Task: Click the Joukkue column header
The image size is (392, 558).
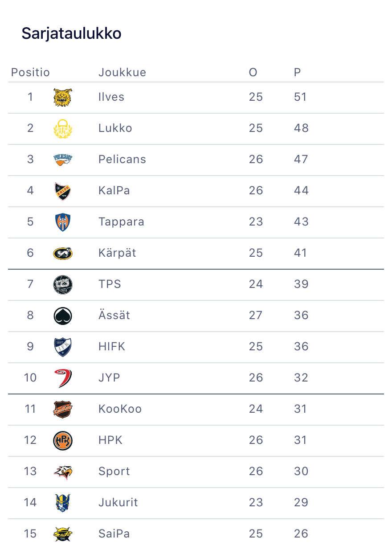Action: click(122, 72)
